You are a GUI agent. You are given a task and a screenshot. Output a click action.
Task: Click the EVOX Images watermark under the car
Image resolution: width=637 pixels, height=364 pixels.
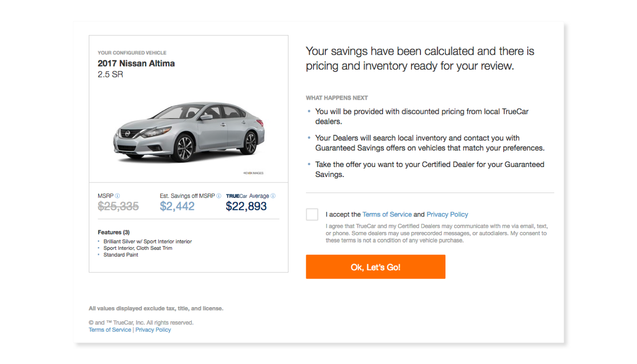(253, 173)
